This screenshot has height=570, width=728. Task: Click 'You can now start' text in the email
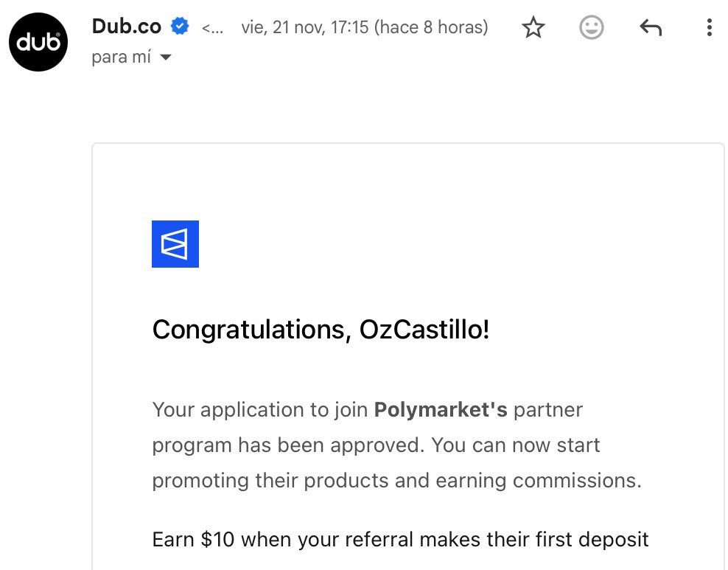click(x=516, y=445)
